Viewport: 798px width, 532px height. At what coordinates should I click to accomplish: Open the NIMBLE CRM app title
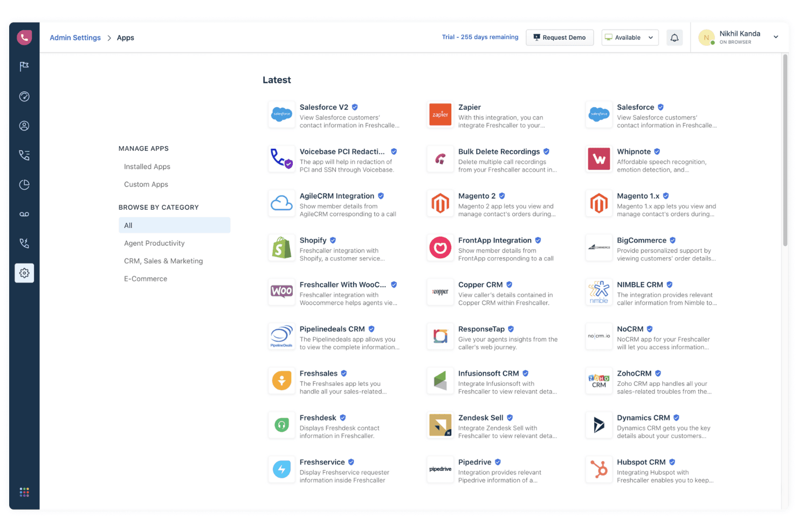pyautogui.click(x=640, y=285)
